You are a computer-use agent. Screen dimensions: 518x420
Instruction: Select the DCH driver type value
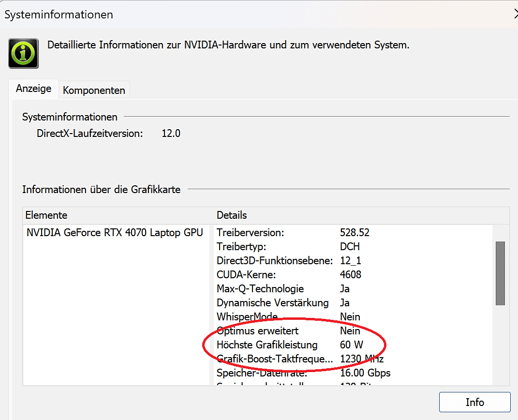click(350, 246)
